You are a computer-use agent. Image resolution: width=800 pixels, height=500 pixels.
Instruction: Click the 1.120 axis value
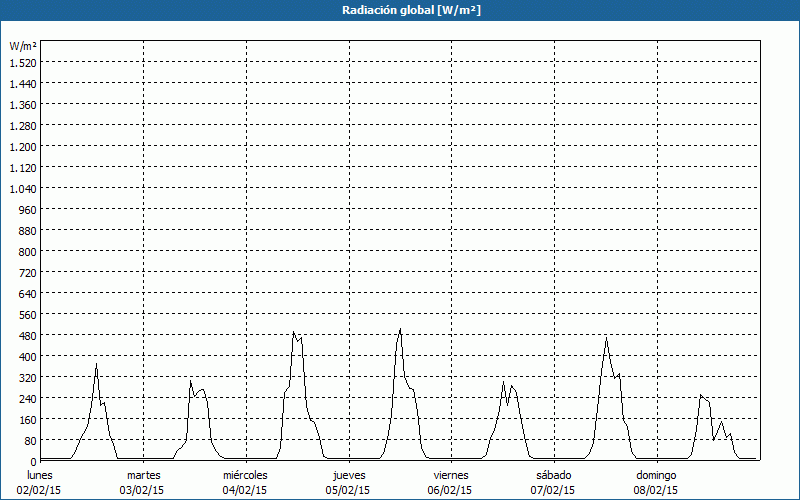pyautogui.click(x=23, y=168)
